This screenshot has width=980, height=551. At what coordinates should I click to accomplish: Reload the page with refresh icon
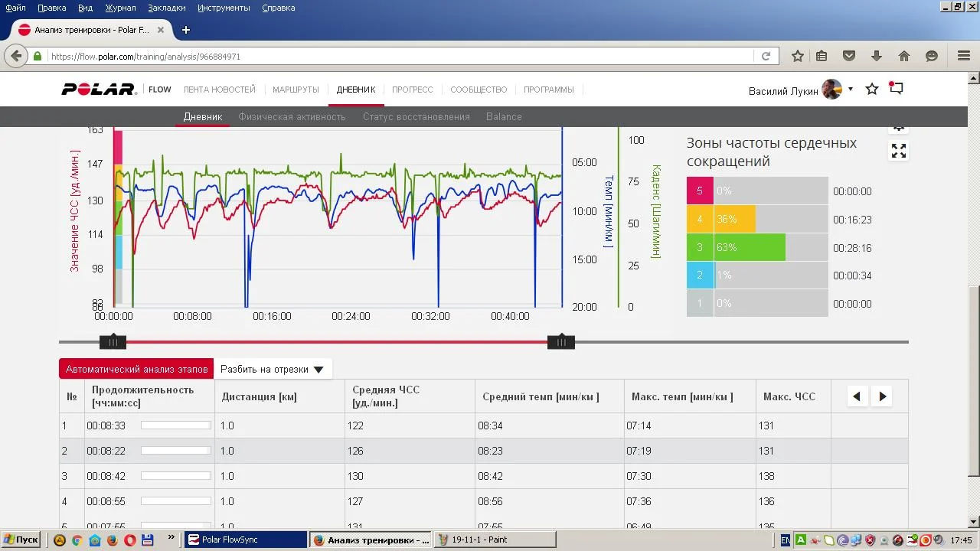coord(766,56)
